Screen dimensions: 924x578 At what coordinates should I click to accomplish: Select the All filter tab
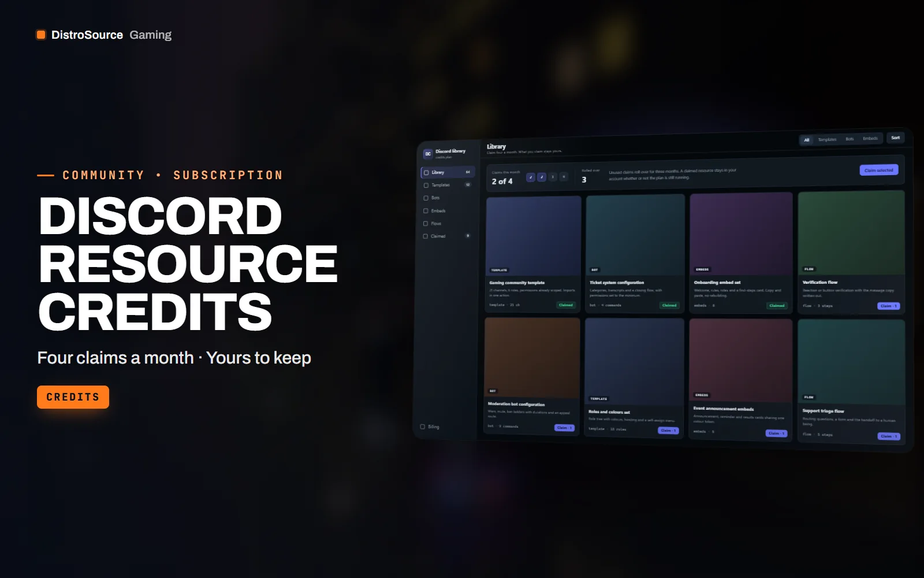click(x=807, y=140)
